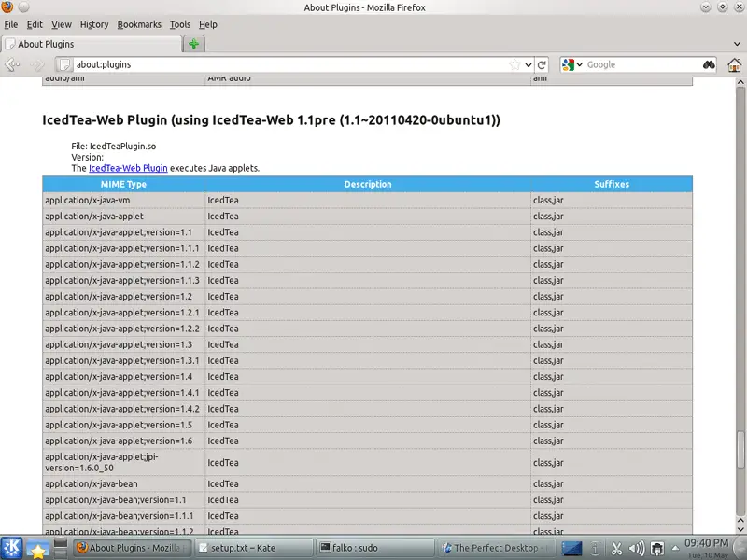Click application/x-java-applet;version=1.1 cell
The height and width of the screenshot is (560, 747).
(124, 232)
